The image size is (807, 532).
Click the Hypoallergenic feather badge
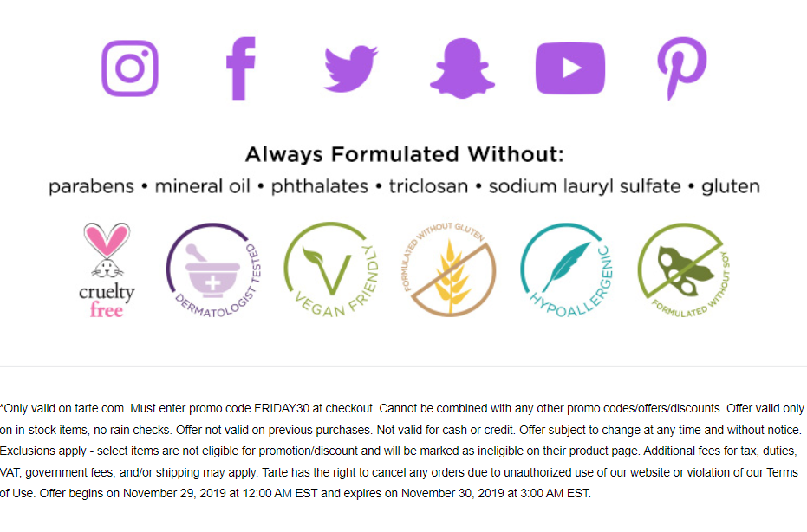point(567,270)
